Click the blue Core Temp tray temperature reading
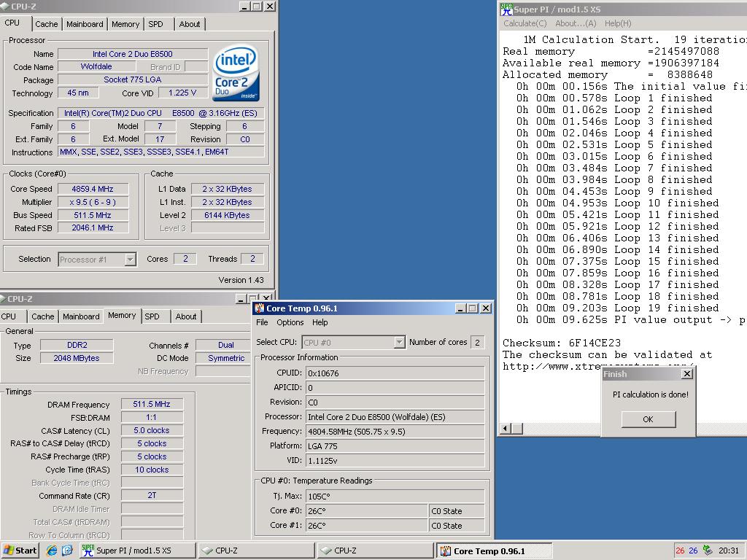 point(693,551)
